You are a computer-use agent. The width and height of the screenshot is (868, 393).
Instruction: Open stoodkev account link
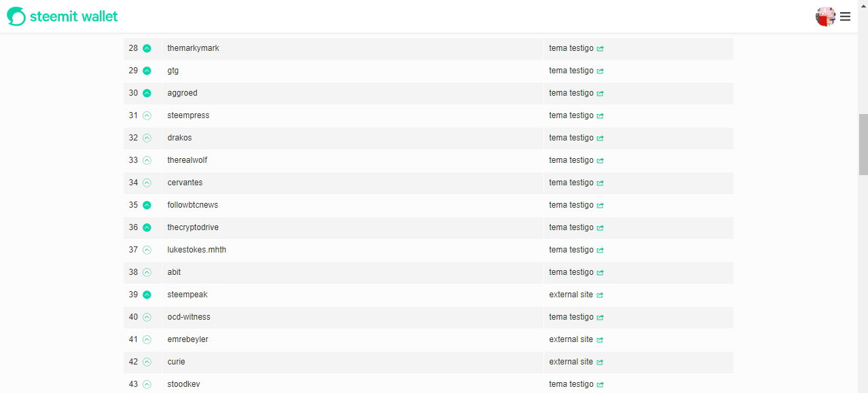(183, 384)
